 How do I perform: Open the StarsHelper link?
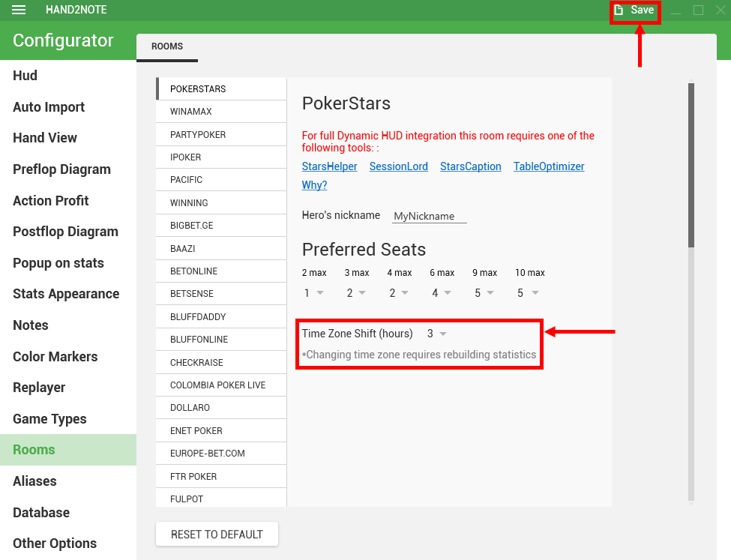click(330, 166)
